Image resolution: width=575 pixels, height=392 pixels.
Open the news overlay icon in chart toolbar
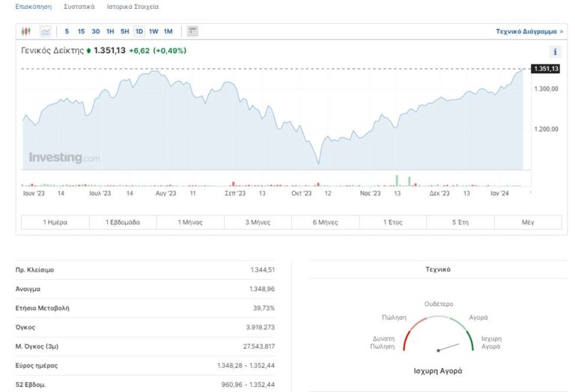192,31
